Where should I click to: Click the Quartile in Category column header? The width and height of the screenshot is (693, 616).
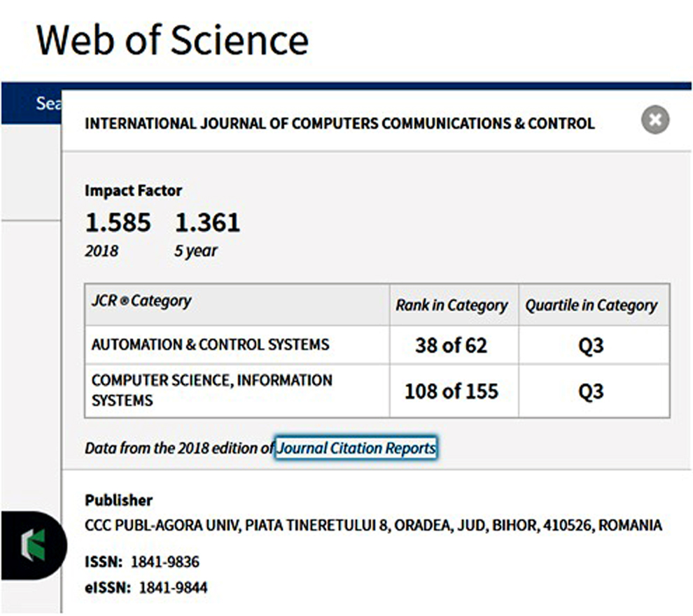(x=591, y=305)
